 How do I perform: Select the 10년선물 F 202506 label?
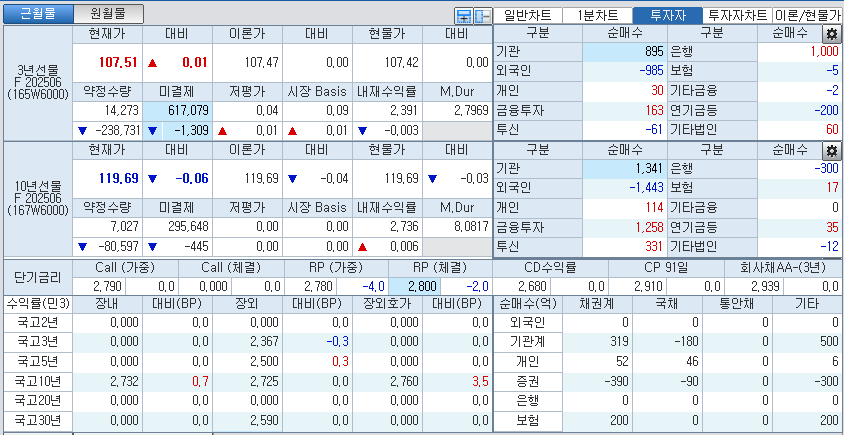coord(38,199)
